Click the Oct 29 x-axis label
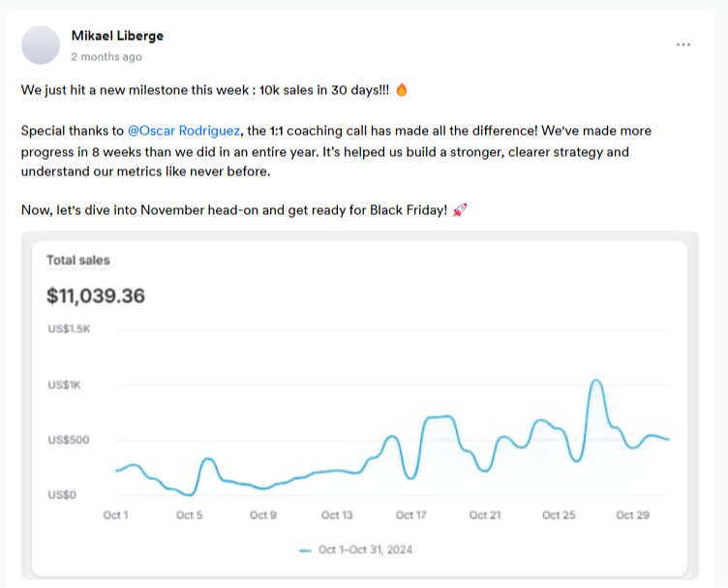 click(x=632, y=515)
